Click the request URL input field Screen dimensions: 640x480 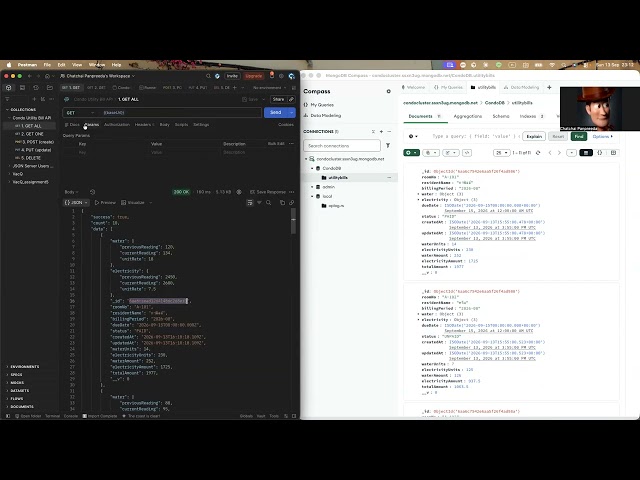(x=180, y=113)
